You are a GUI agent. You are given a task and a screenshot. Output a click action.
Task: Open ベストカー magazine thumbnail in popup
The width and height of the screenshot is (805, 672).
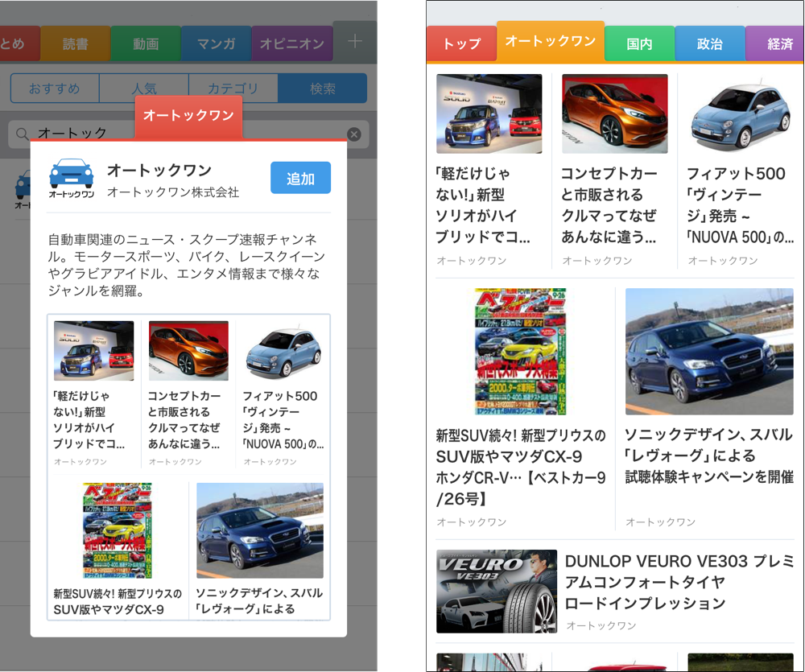tap(118, 530)
